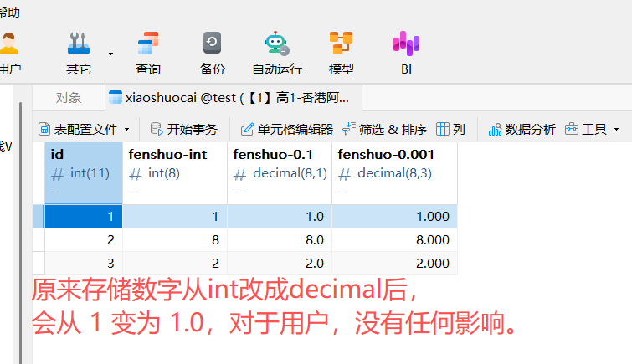Viewport: 632px width, 364px height.
Task: Click the id cell with value 2
Action: pyautogui.click(x=84, y=240)
